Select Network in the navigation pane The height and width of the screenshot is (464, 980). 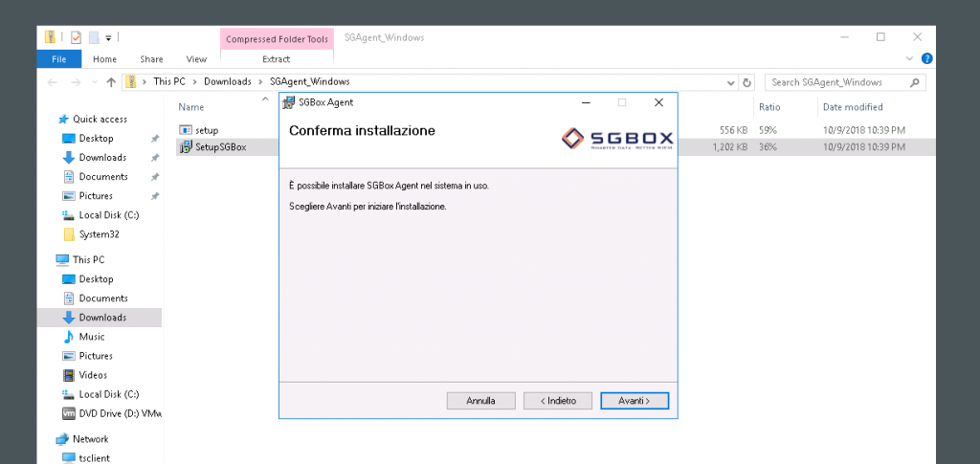[x=90, y=439]
